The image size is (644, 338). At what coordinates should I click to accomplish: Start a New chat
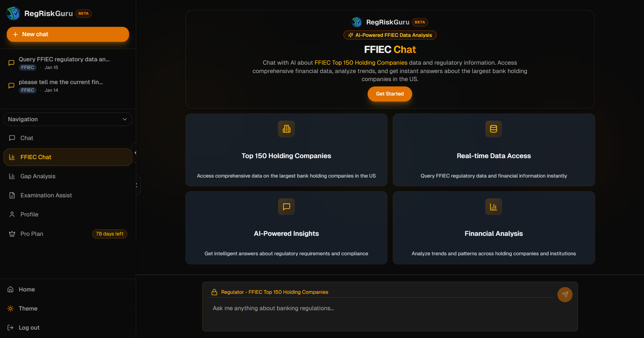click(x=67, y=34)
